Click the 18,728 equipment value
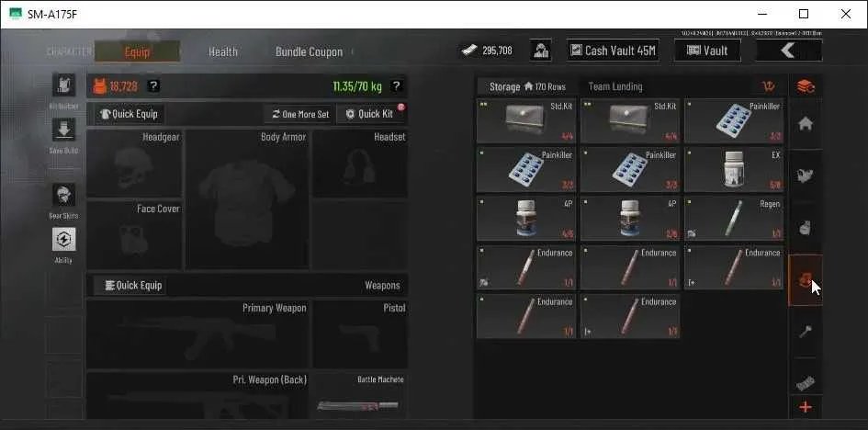 [x=123, y=86]
